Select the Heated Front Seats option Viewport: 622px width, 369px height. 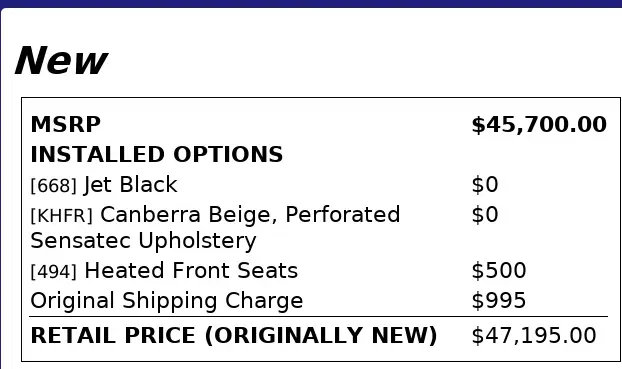tap(191, 271)
